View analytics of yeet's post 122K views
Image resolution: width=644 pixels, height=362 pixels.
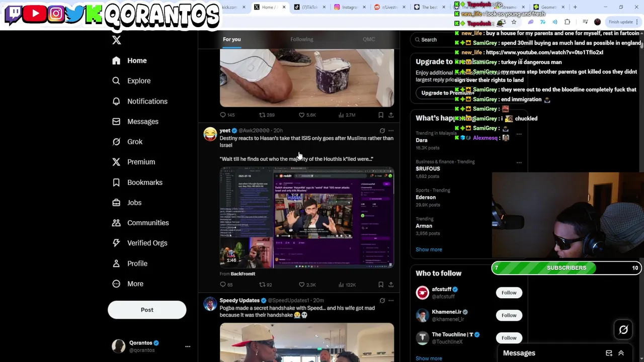[347, 285]
